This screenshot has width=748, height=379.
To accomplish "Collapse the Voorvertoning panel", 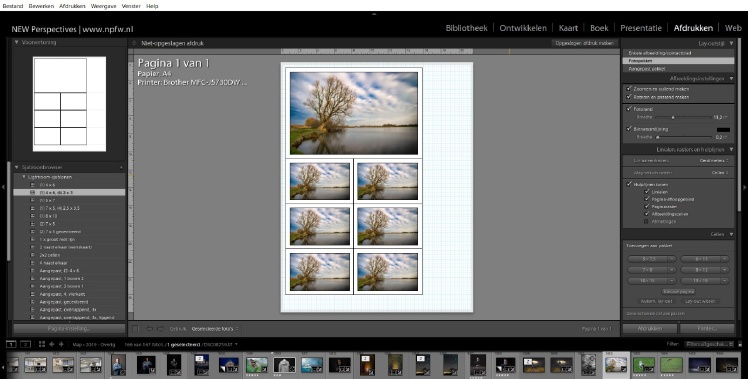I will click(17, 42).
